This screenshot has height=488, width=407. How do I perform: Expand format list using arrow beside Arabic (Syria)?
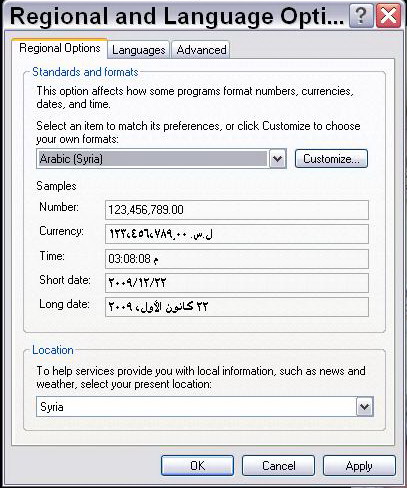pyautogui.click(x=277, y=159)
